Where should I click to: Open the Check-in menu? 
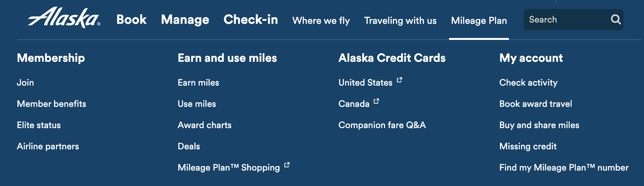[251, 20]
